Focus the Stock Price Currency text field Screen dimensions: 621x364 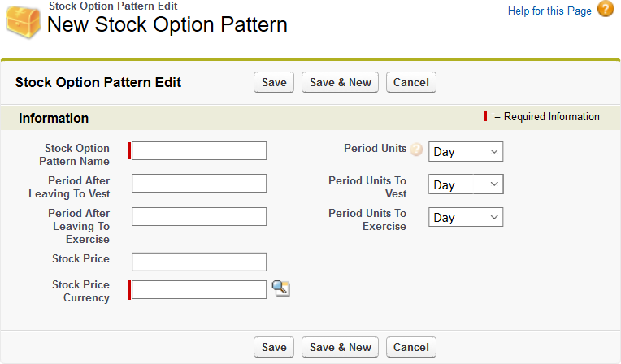coord(199,289)
